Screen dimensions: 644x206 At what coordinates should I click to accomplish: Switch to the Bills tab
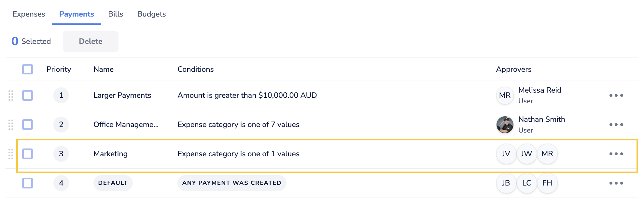116,14
